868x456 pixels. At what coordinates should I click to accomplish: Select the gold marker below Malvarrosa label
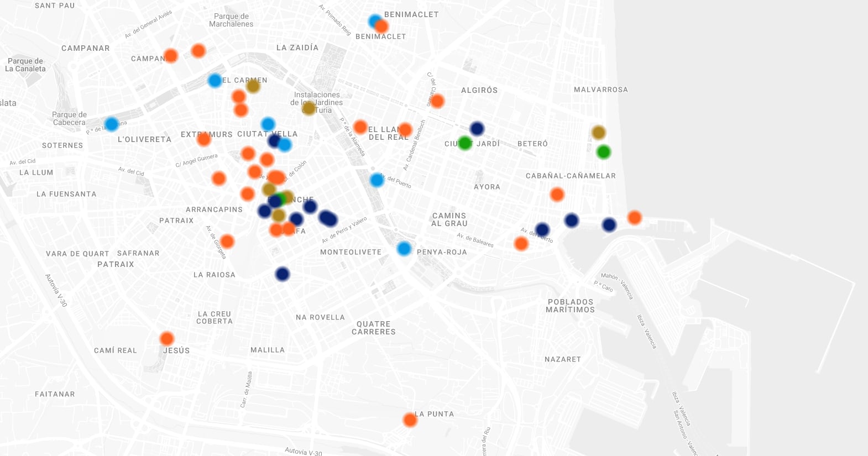click(x=599, y=132)
